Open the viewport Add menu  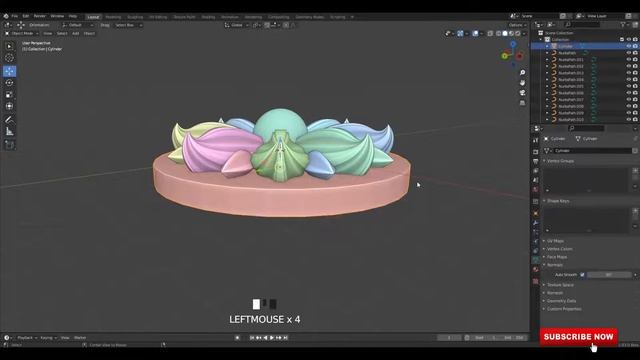pyautogui.click(x=76, y=33)
